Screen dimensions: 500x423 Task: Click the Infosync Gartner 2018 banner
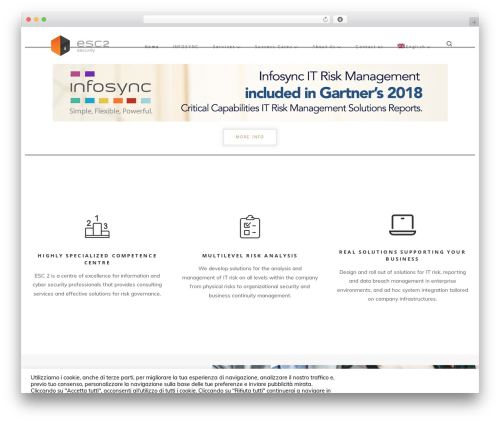point(250,93)
